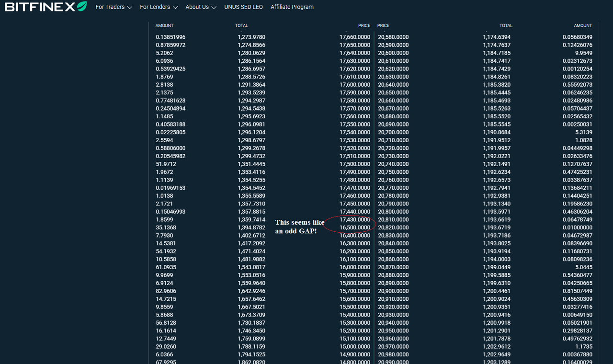
Task: Select ask price 20,700.0000
Action: coord(393,133)
